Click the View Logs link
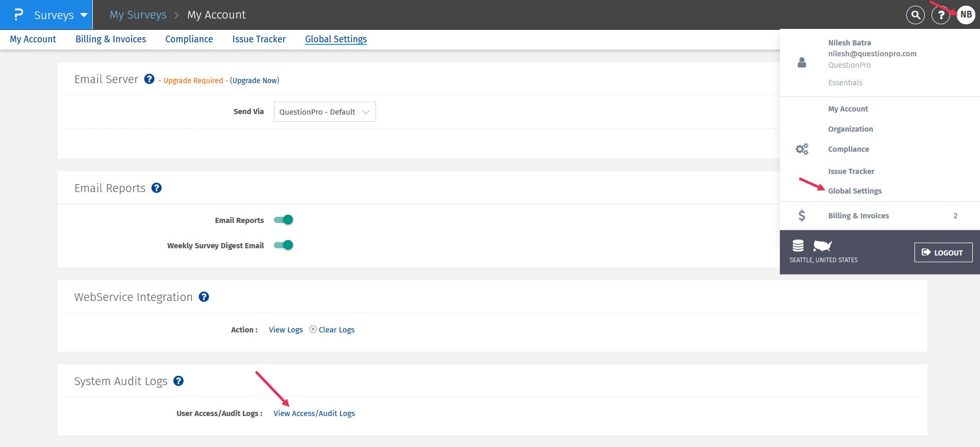The width and height of the screenshot is (980, 447). (286, 330)
